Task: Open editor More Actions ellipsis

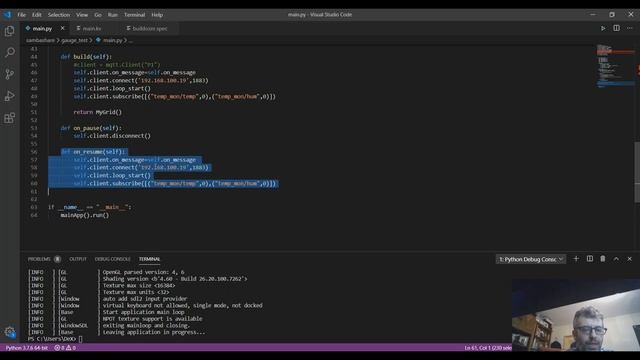Action: (630, 28)
